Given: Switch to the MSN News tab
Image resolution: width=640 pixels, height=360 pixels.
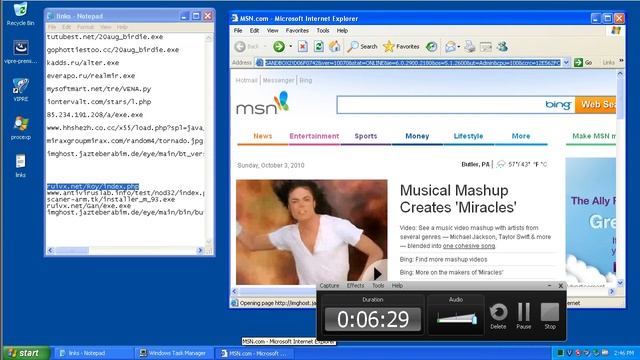Looking at the screenshot, I should coord(262,136).
